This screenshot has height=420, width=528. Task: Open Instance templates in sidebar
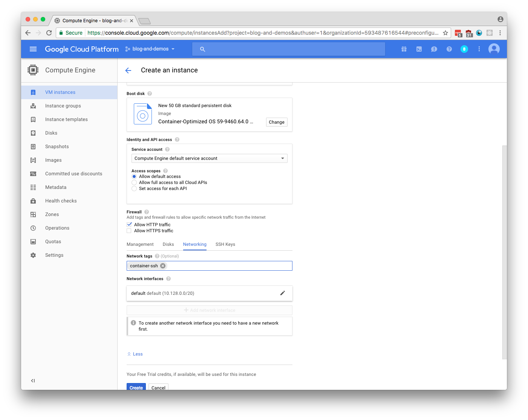[x=69, y=120]
